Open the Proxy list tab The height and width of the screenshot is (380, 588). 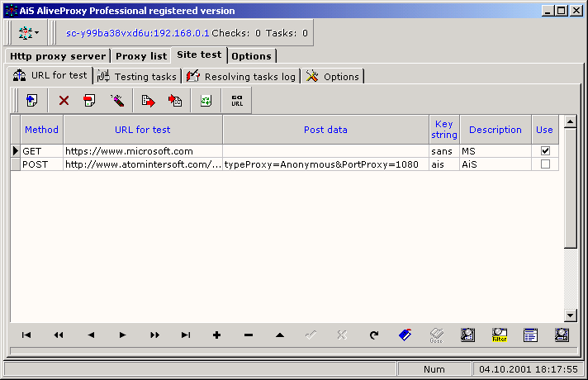tap(141, 56)
